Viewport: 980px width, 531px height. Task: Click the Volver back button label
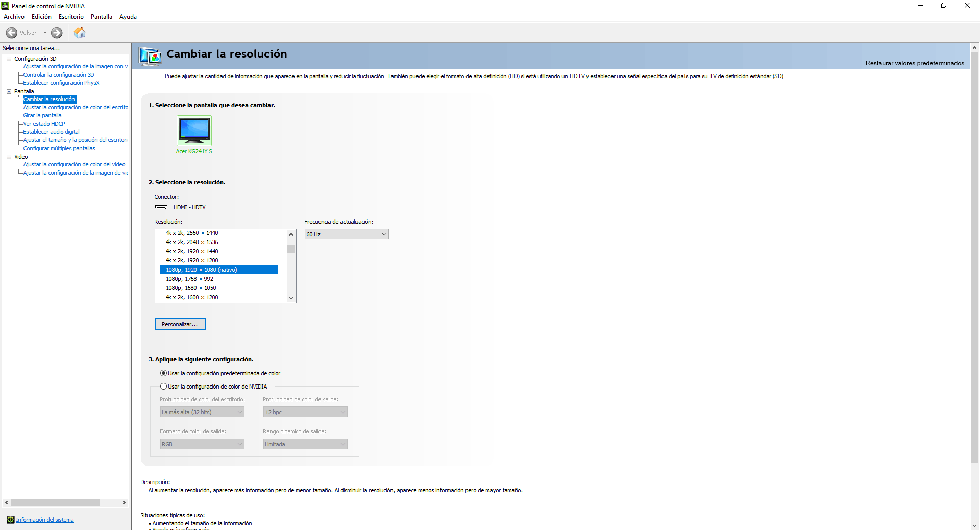[x=28, y=33]
